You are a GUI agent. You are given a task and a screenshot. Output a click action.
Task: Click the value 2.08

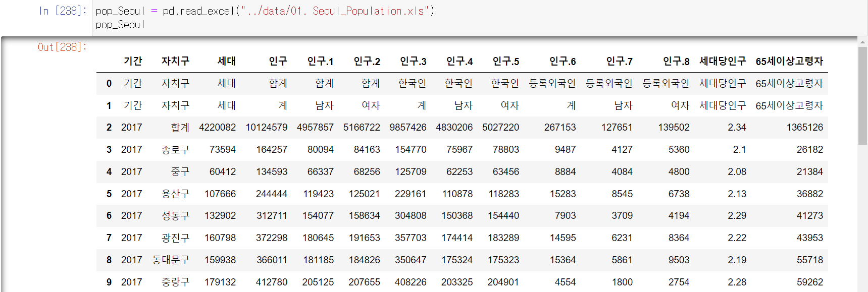tap(737, 171)
